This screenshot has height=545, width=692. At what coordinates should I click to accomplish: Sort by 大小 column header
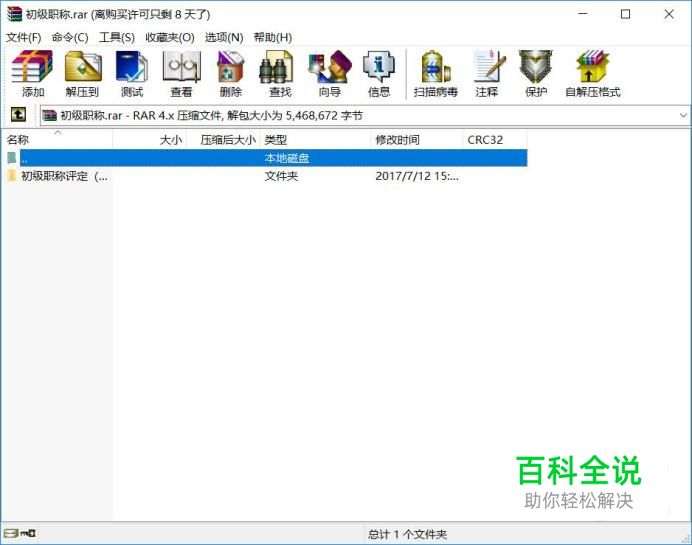point(150,140)
